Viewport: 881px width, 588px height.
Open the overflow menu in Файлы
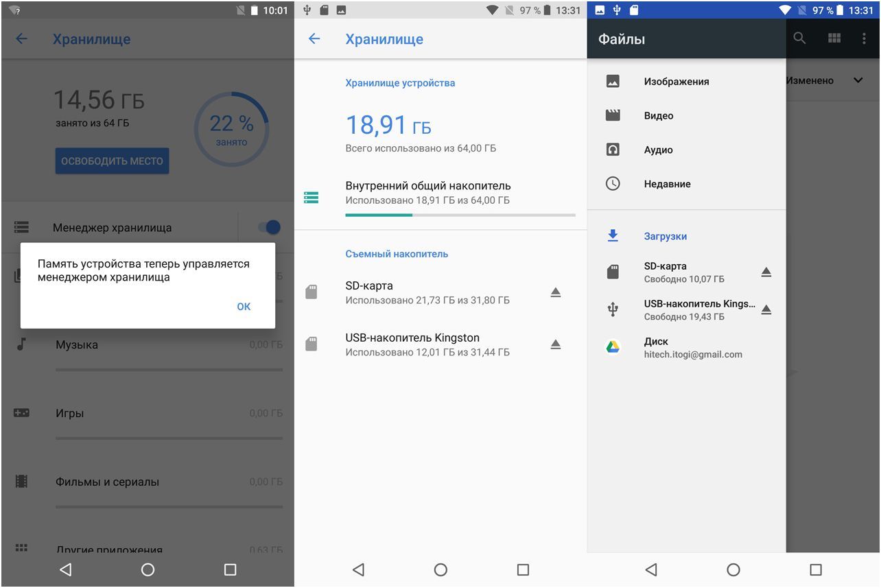point(864,38)
